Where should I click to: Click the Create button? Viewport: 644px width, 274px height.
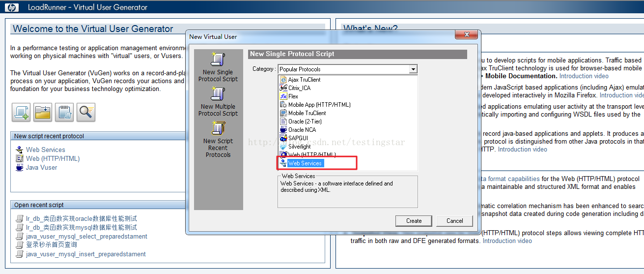click(x=414, y=221)
